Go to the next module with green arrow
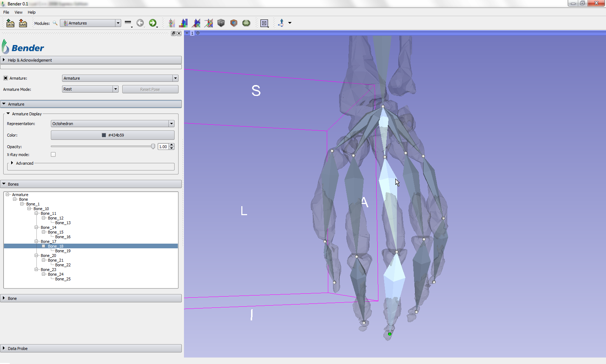The image size is (606, 364). [x=153, y=23]
